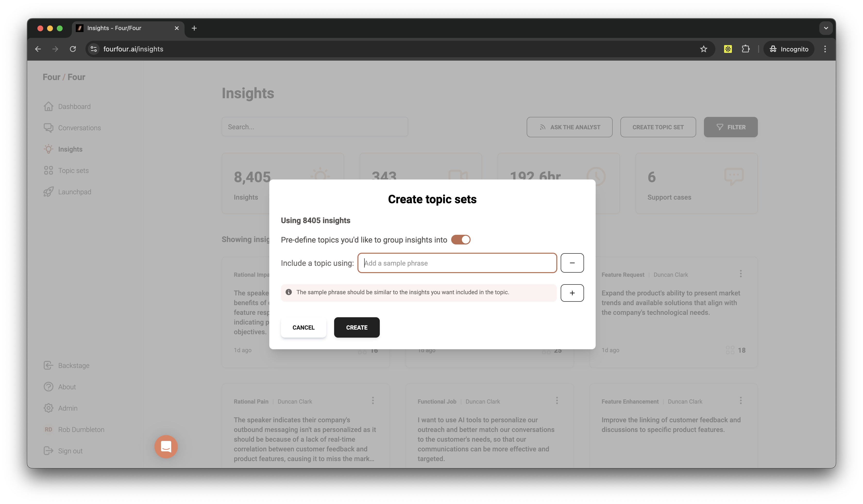Viewport: 863px width, 504px height.
Task: Open the orange chat support widget
Action: [166, 447]
